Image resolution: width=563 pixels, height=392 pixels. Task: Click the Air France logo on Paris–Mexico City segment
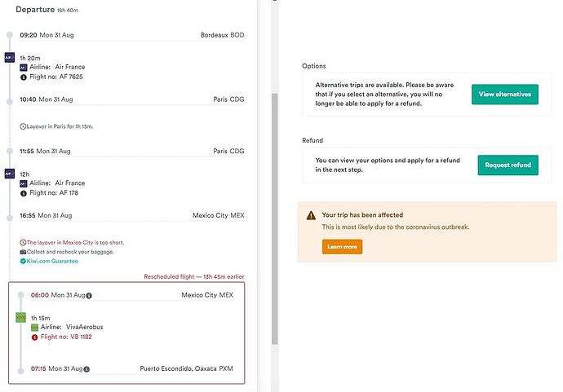pos(10,174)
